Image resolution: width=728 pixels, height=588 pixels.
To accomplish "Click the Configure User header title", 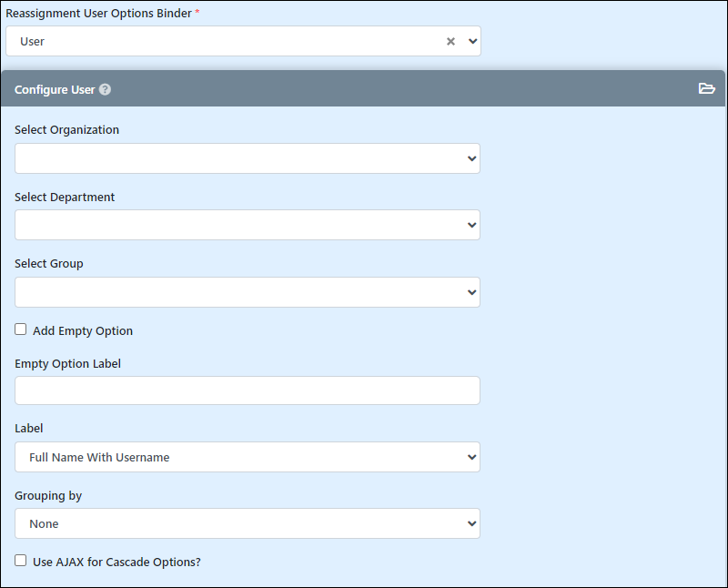I will pos(55,89).
